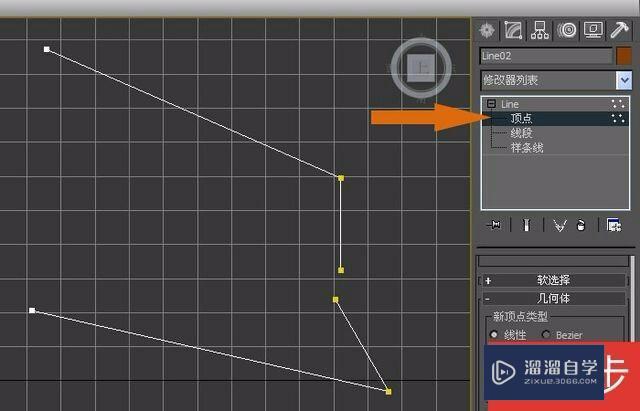Open the Display panel tab
Image resolution: width=640 pixels, height=411 pixels.
click(x=593, y=30)
